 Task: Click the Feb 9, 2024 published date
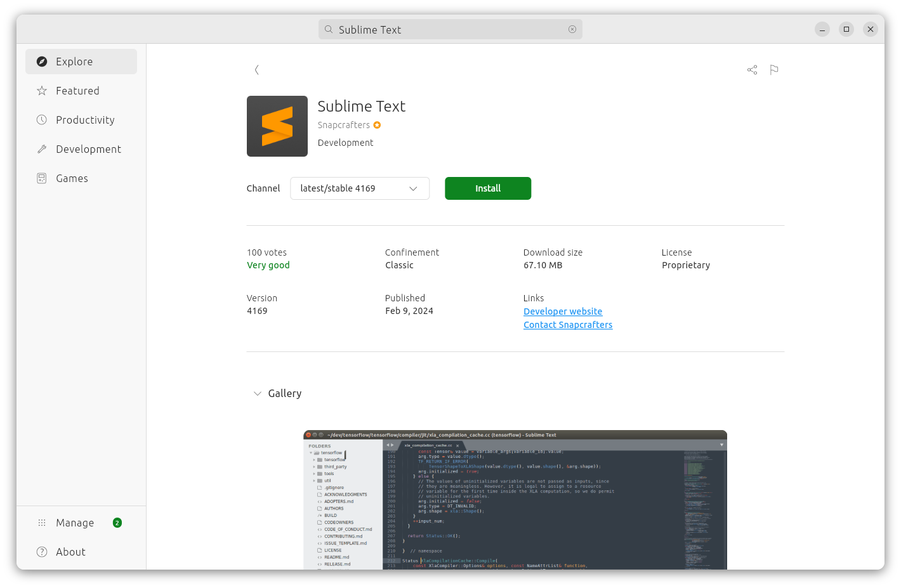(409, 311)
